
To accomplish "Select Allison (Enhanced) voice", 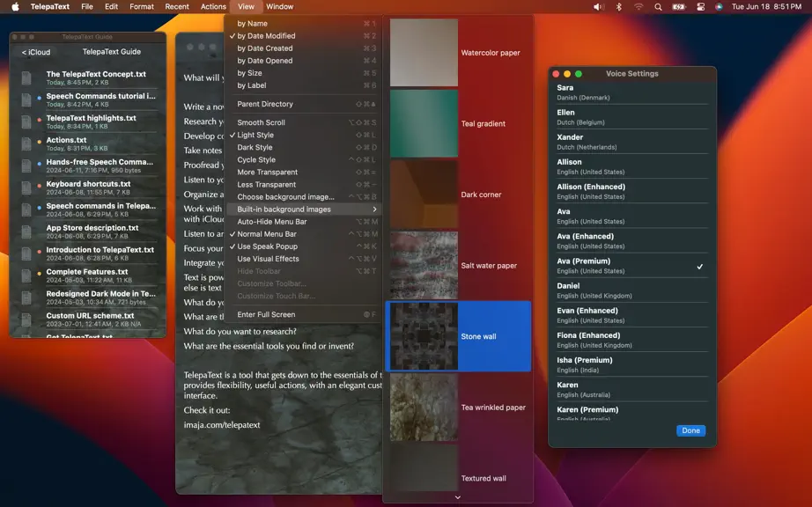I will (x=631, y=191).
